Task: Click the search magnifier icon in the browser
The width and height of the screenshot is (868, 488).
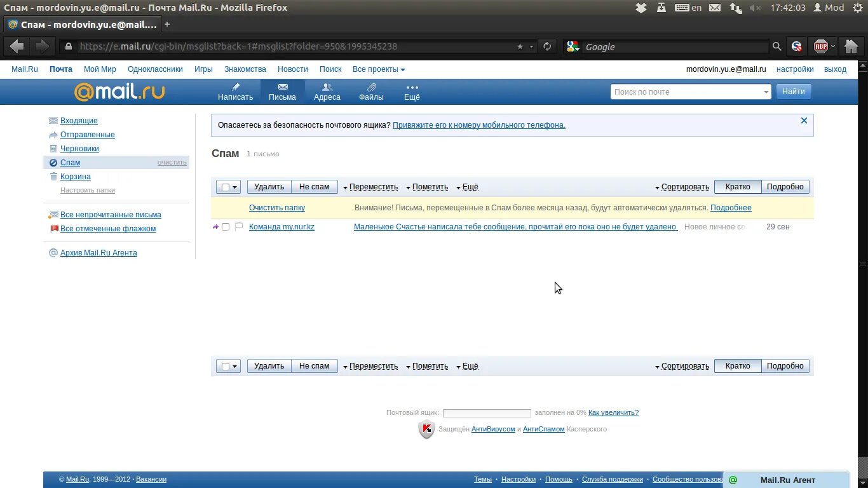Action: click(x=776, y=46)
